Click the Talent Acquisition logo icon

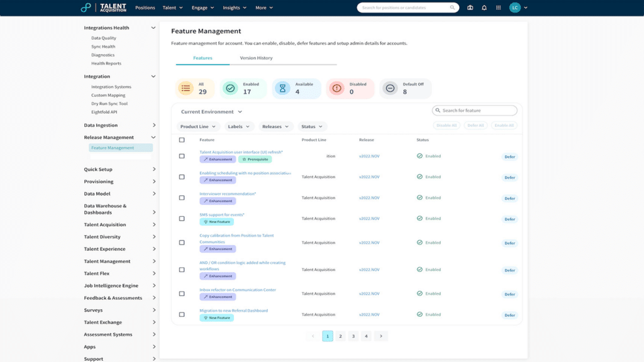pos(86,8)
